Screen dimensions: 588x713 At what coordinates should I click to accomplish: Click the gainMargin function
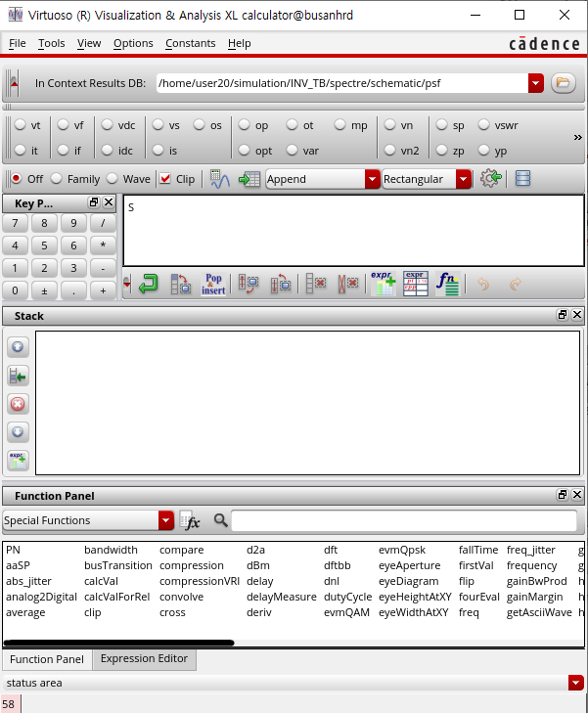(534, 597)
